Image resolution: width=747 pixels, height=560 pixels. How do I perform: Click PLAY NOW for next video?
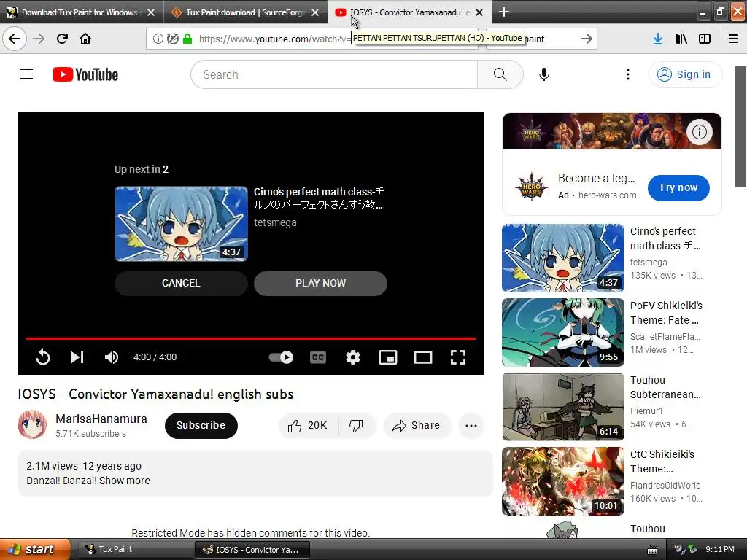pos(321,283)
